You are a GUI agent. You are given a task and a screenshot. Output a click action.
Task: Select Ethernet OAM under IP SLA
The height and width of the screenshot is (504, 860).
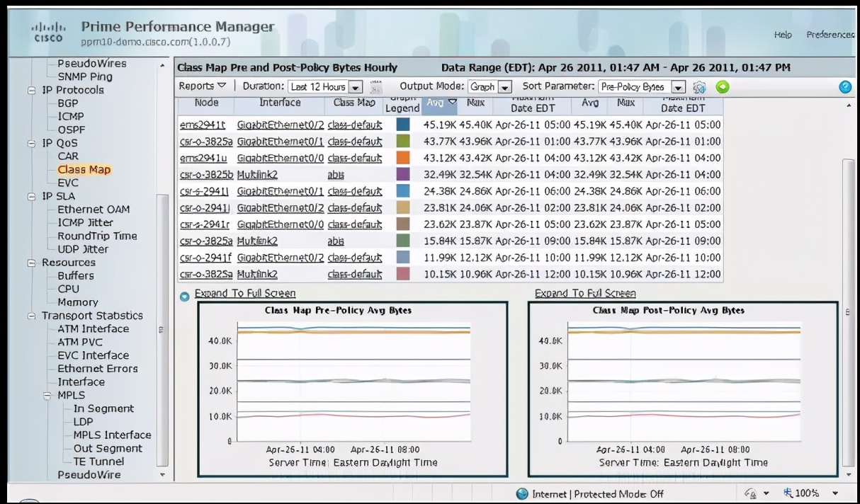pyautogui.click(x=94, y=210)
